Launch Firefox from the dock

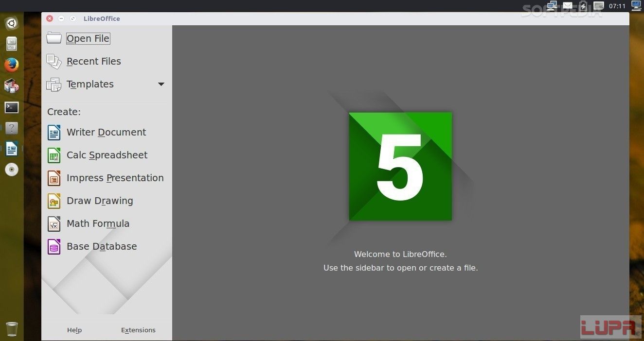(x=12, y=65)
